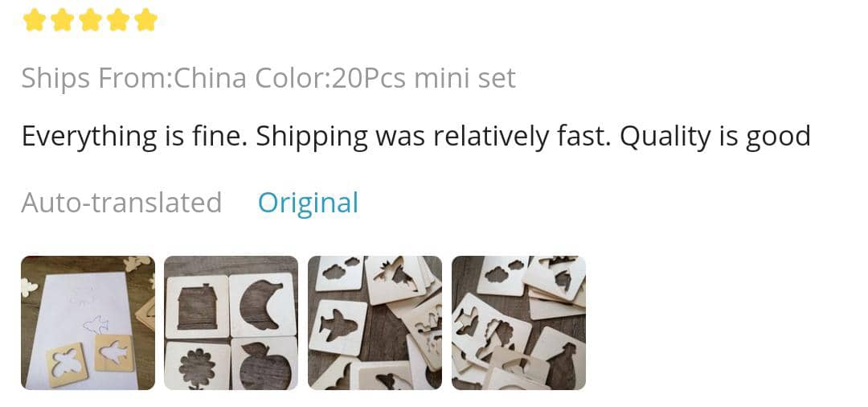Viewport: 868px width, 407px height.
Task: Select the third rating star
Action: pos(90,20)
